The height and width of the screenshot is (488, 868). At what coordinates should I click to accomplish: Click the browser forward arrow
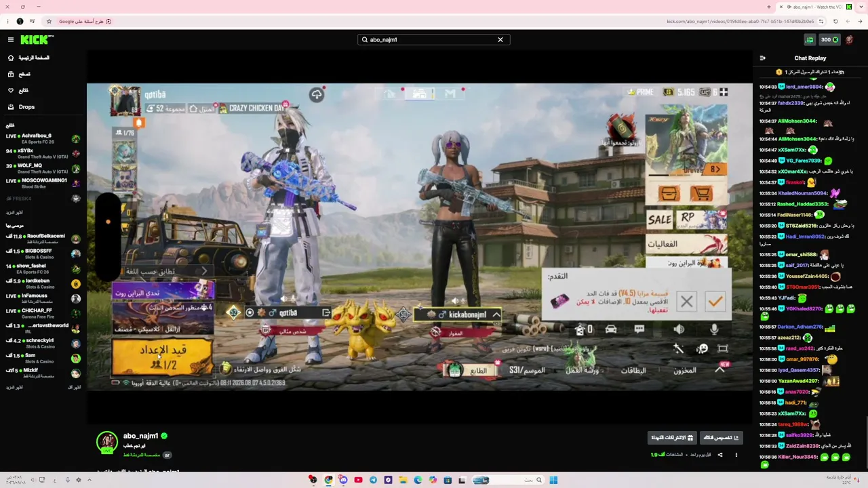(x=848, y=22)
